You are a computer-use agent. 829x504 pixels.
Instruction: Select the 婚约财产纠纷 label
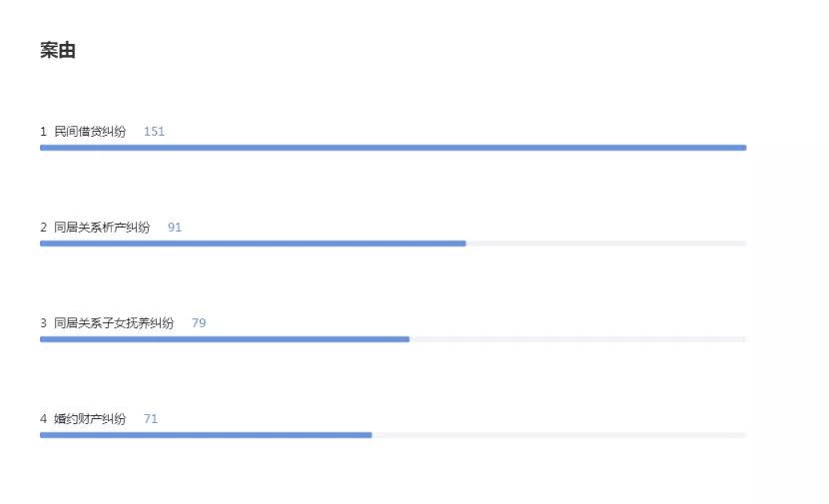tap(90, 419)
